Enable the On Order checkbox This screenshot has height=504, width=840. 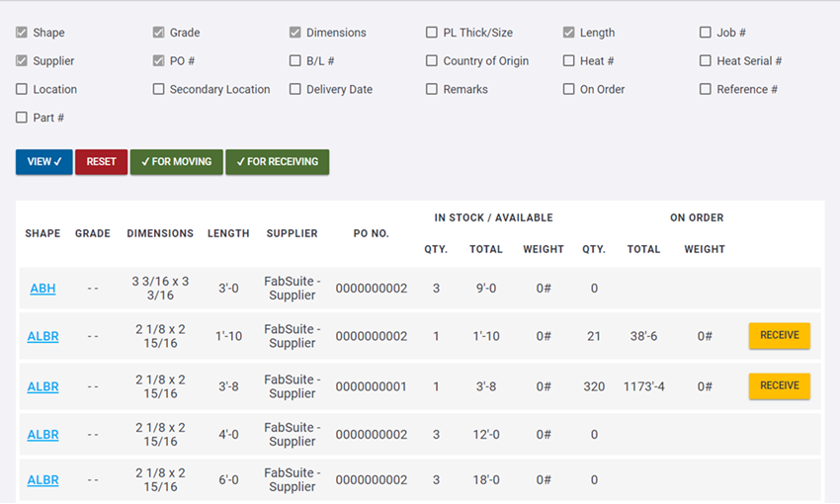click(x=569, y=89)
